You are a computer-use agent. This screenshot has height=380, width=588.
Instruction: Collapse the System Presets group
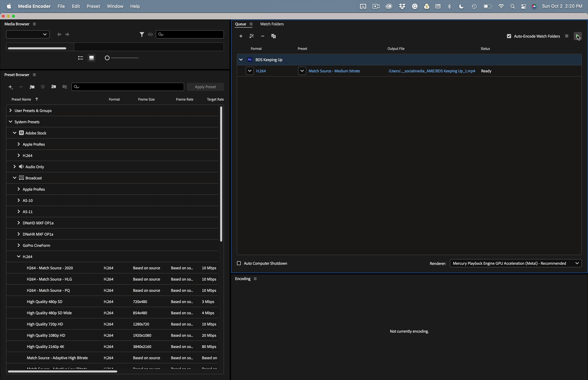pyautogui.click(x=11, y=122)
